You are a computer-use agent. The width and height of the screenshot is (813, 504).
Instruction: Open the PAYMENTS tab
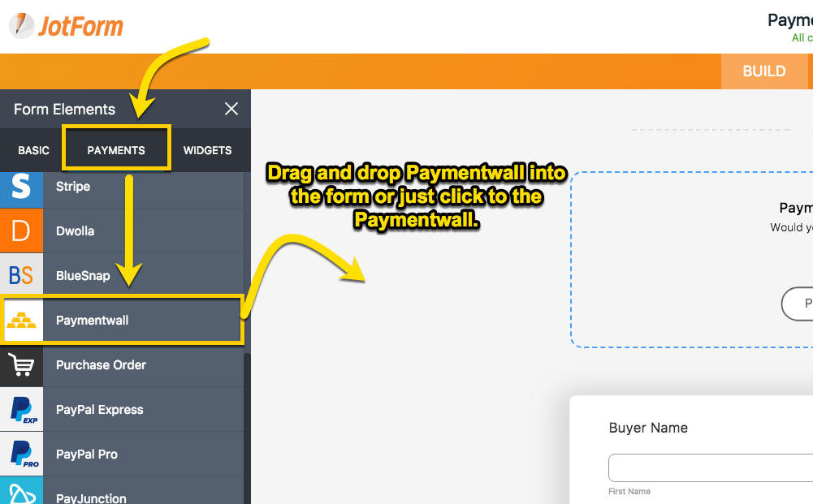[116, 150]
